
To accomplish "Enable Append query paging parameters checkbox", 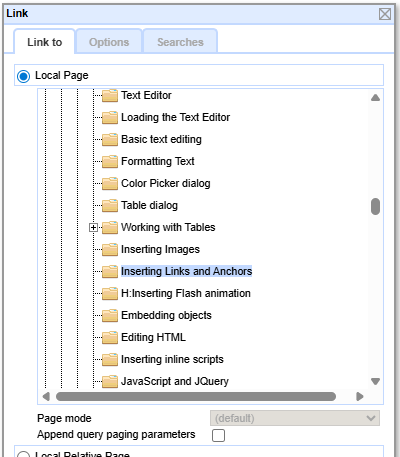I will pos(218,435).
